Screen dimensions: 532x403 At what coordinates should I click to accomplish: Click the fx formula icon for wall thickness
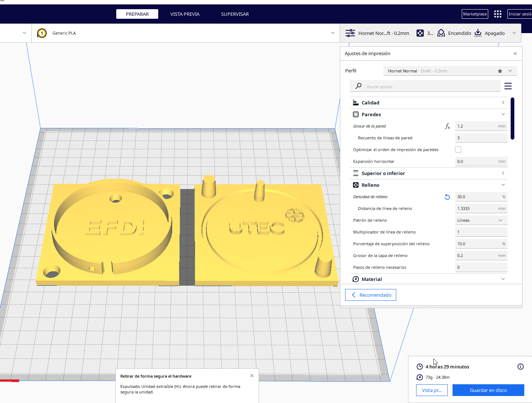(x=447, y=126)
